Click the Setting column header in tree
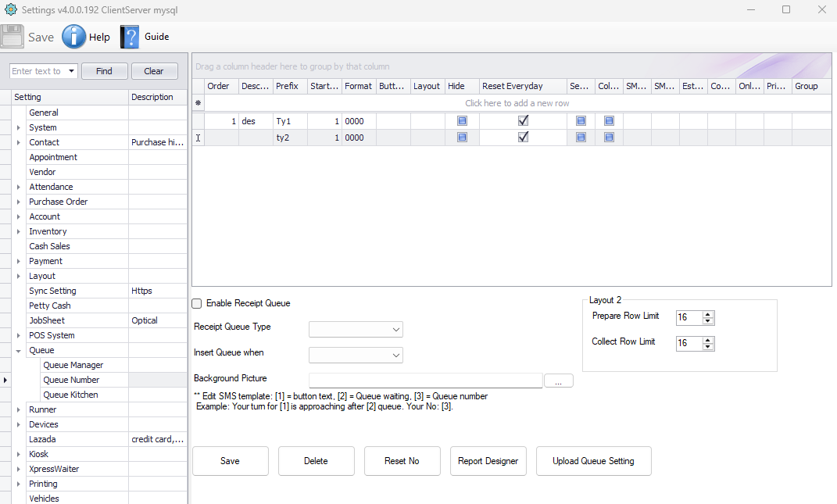The width and height of the screenshot is (837, 504). tap(70, 97)
